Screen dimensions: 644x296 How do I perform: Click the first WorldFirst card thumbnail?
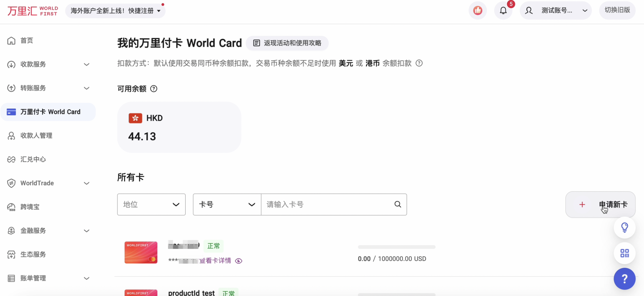[141, 252]
